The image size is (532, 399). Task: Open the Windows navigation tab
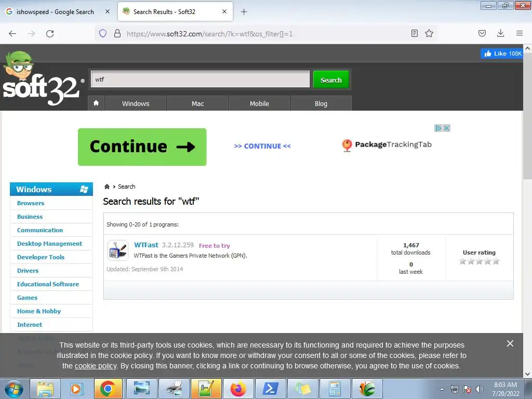136,103
